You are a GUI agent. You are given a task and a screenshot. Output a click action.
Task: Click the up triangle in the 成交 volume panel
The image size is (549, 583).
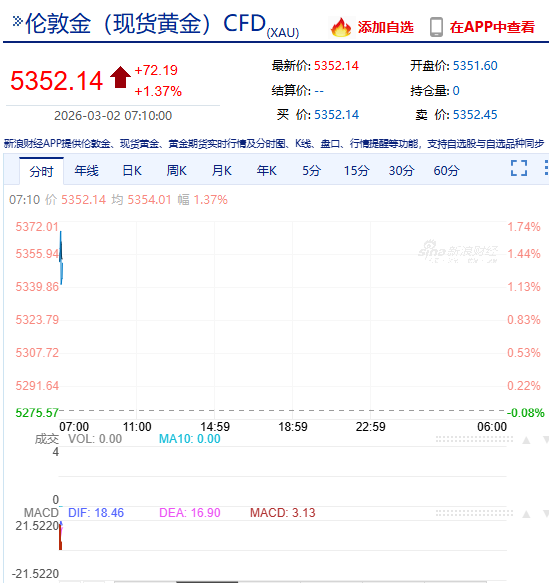pos(526,441)
